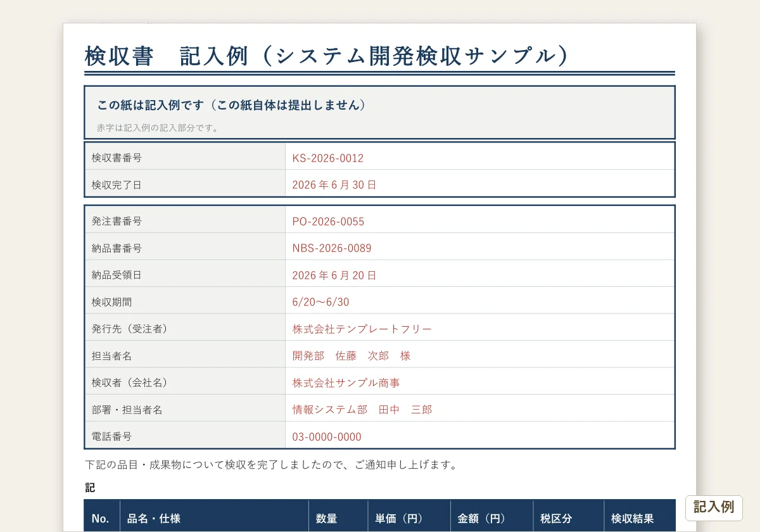Click the label 納品書番号
Viewport: 760px width, 532px height.
(117, 248)
